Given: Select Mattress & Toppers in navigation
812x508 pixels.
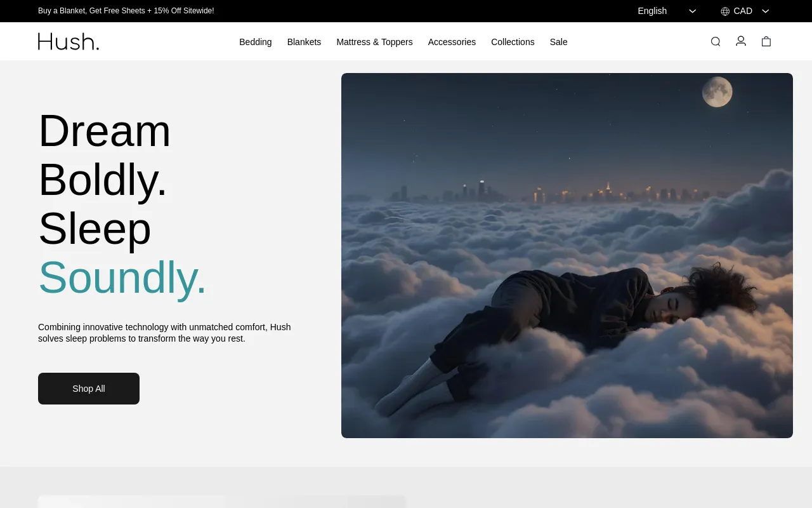Looking at the screenshot, I should [374, 42].
